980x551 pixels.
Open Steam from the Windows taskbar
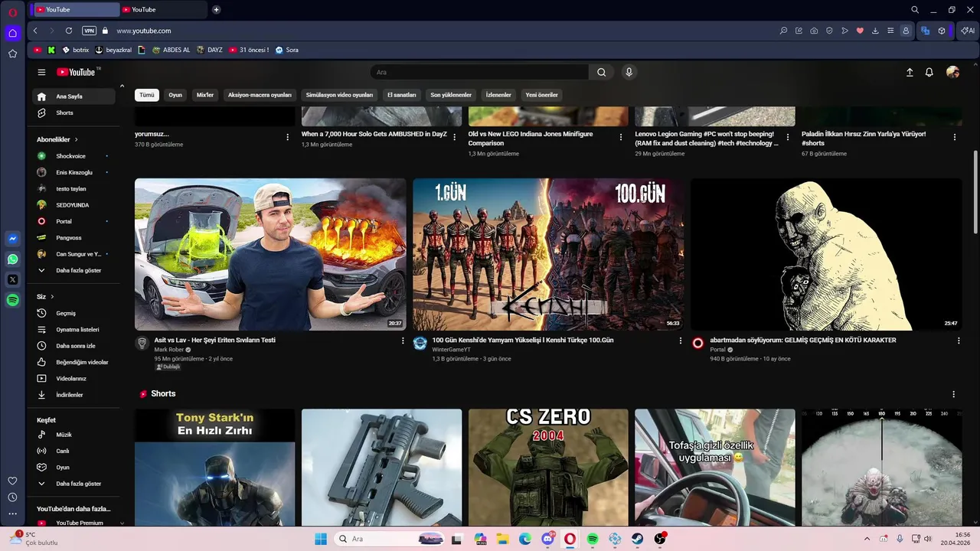(637, 539)
